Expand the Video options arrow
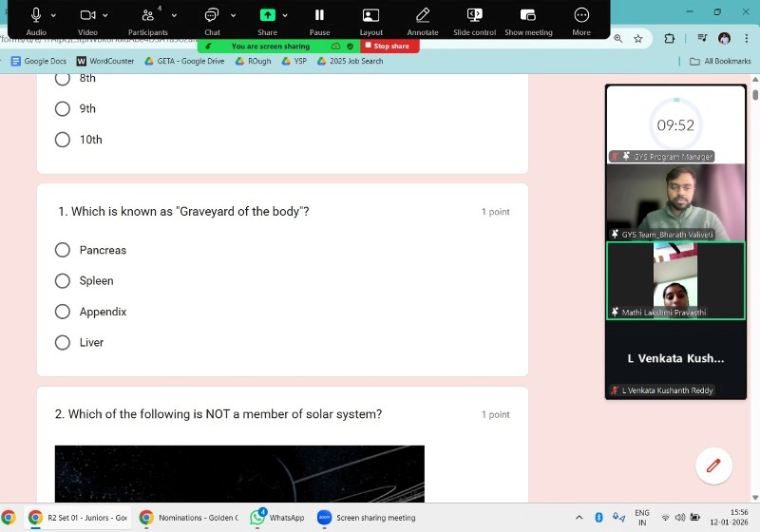 coord(104,16)
